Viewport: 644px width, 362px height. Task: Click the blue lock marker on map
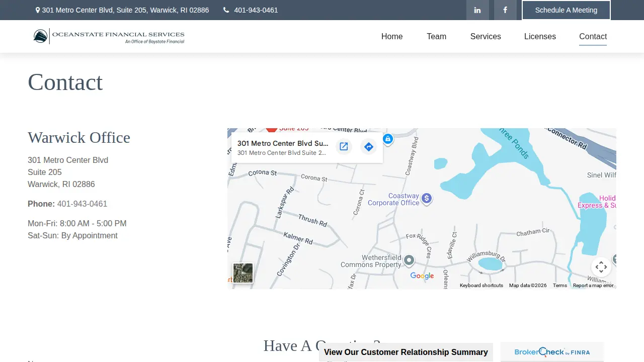pos(387,138)
